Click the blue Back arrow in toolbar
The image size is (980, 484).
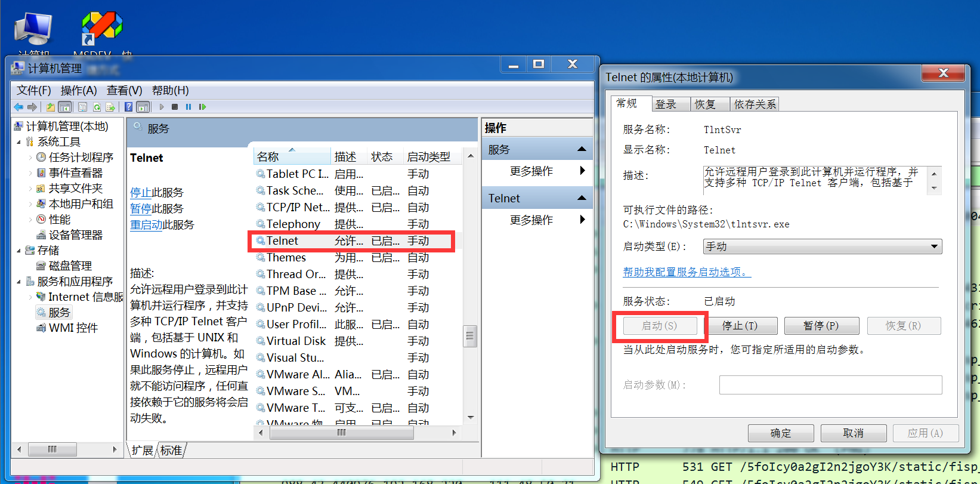point(18,107)
